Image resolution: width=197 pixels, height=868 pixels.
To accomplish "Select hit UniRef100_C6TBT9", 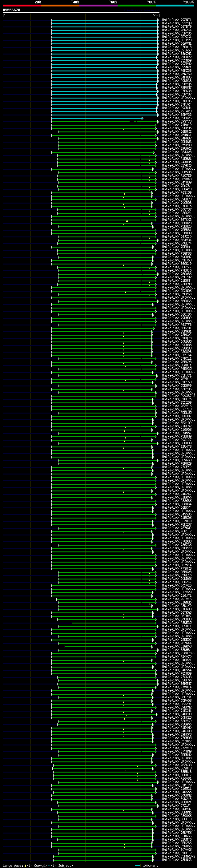I will (x=177, y=26).
